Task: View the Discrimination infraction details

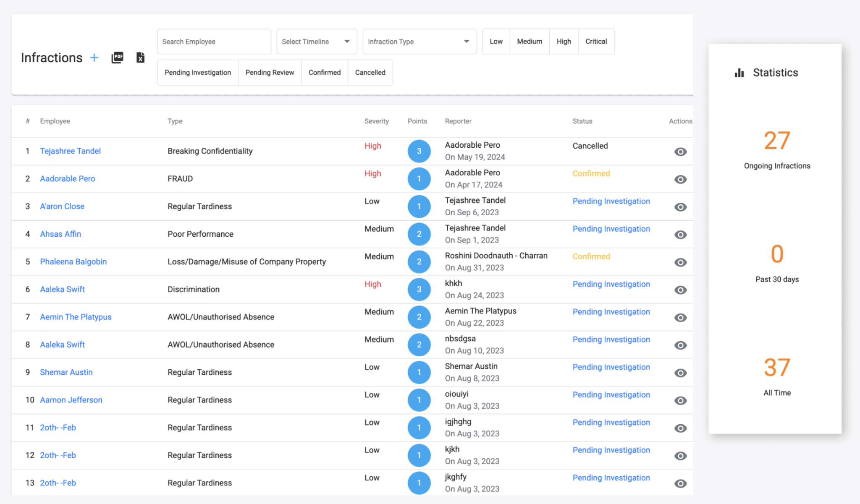Action: (680, 289)
